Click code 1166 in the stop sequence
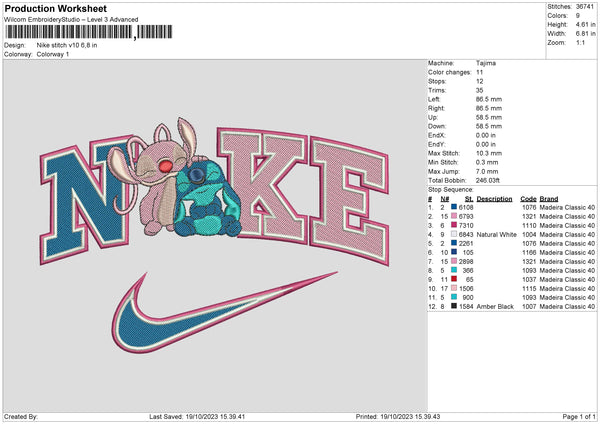Screen dimensions: 600x424 [x=529, y=252]
